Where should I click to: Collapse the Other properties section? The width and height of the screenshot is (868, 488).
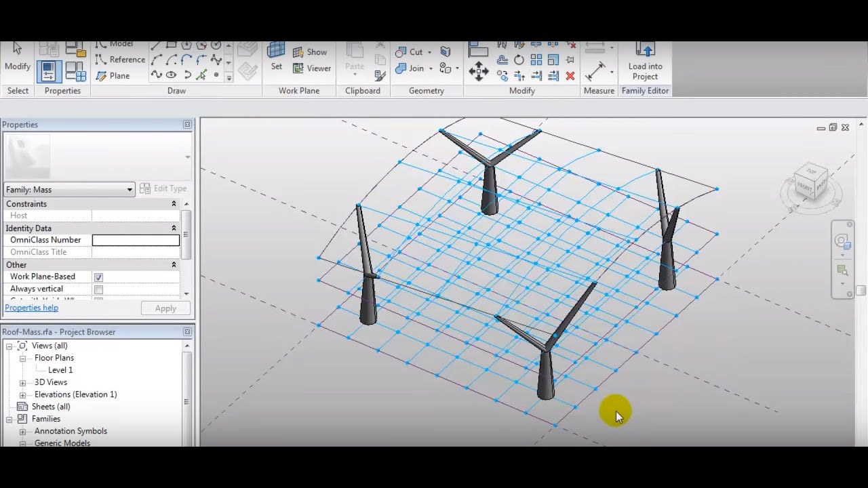[x=174, y=265]
